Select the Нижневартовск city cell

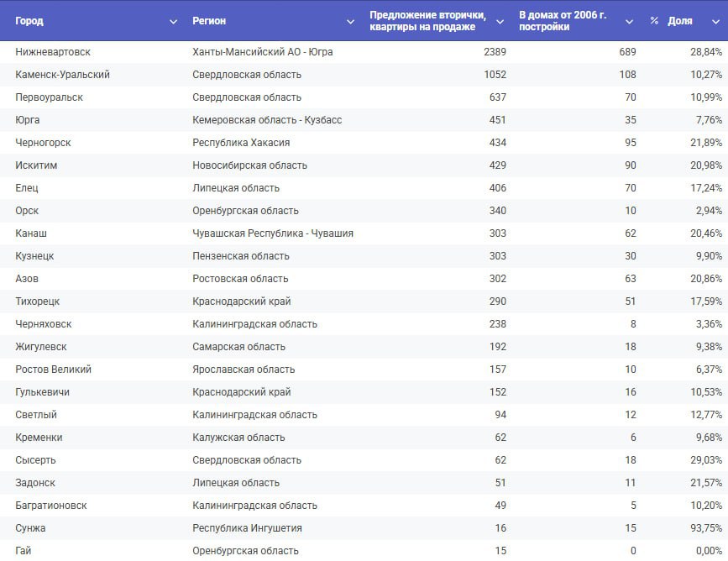click(x=53, y=52)
